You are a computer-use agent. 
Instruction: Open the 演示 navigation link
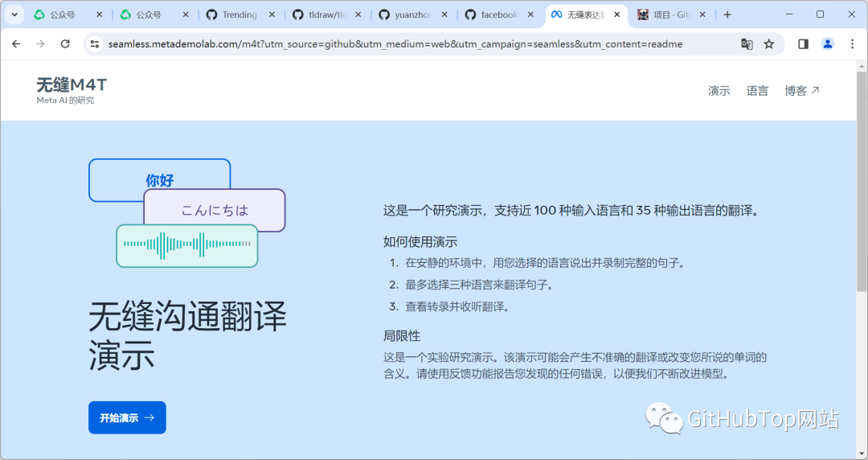719,91
